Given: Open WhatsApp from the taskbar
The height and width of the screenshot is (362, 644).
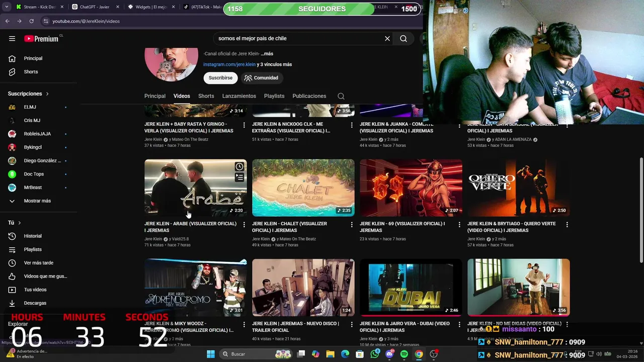Looking at the screenshot, I should (375, 354).
